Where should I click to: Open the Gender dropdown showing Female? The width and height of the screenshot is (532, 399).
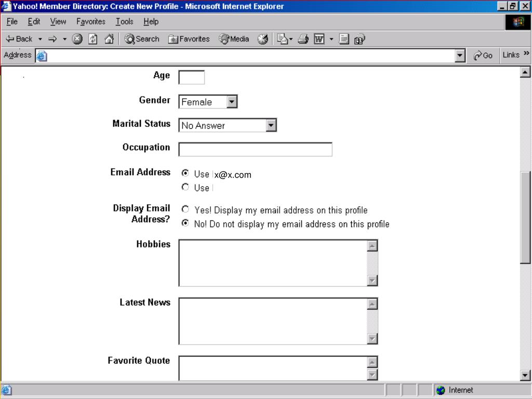pos(208,102)
